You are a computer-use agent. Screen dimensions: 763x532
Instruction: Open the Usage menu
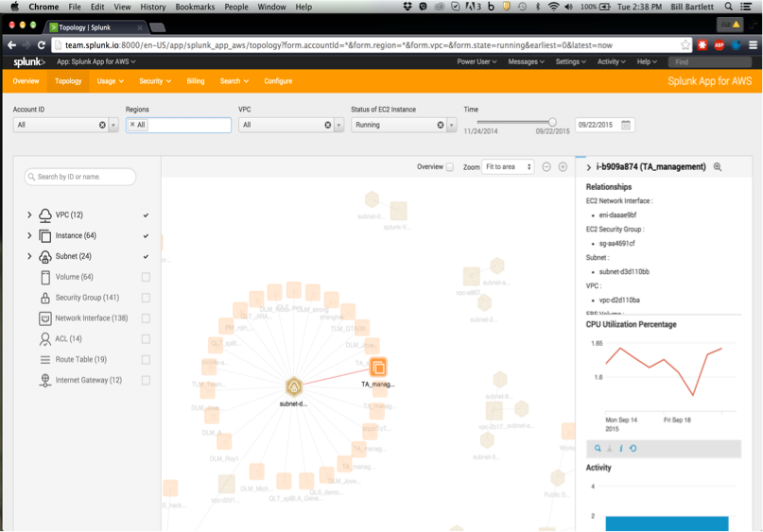pyautogui.click(x=110, y=81)
